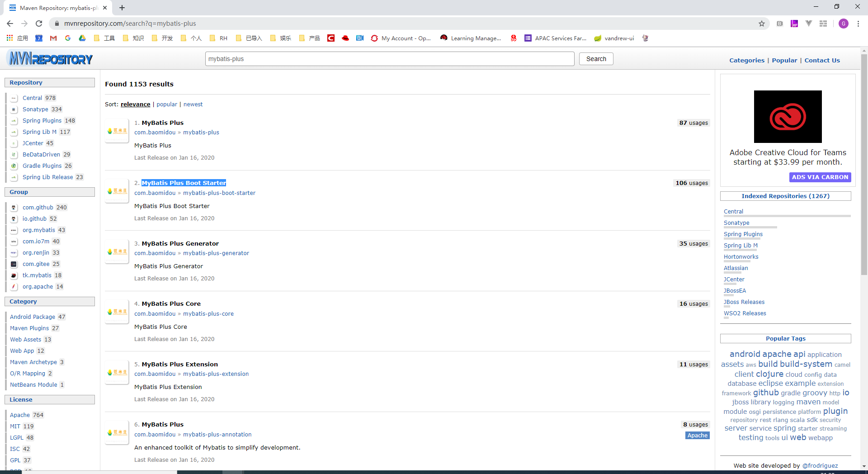Viewport: 868px width, 474px height.
Task: Reload the current page
Action: [39, 24]
